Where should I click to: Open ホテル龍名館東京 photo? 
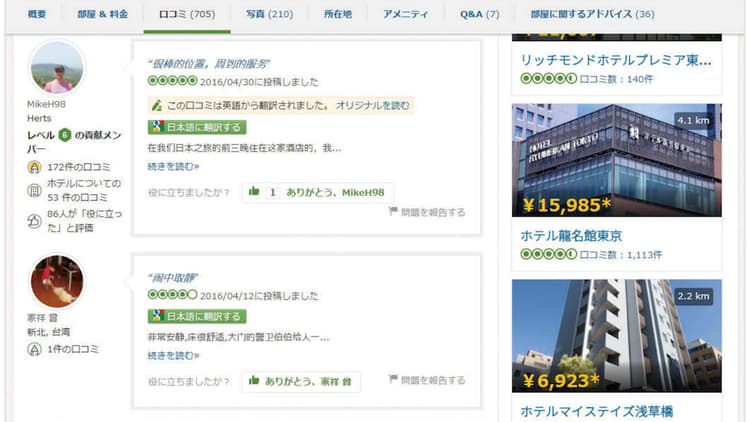(617, 160)
